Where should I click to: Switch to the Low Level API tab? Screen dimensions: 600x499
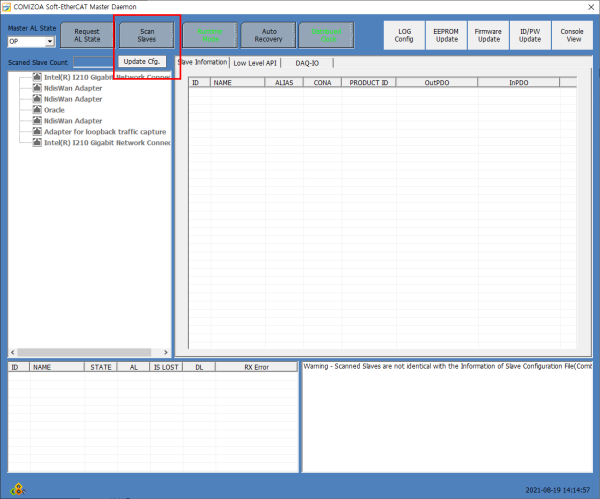255,63
